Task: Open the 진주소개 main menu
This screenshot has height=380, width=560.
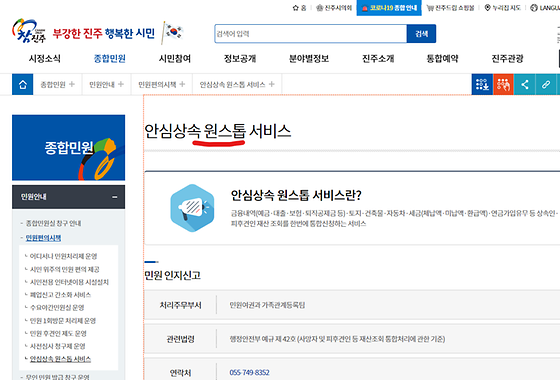Action: pos(378,59)
